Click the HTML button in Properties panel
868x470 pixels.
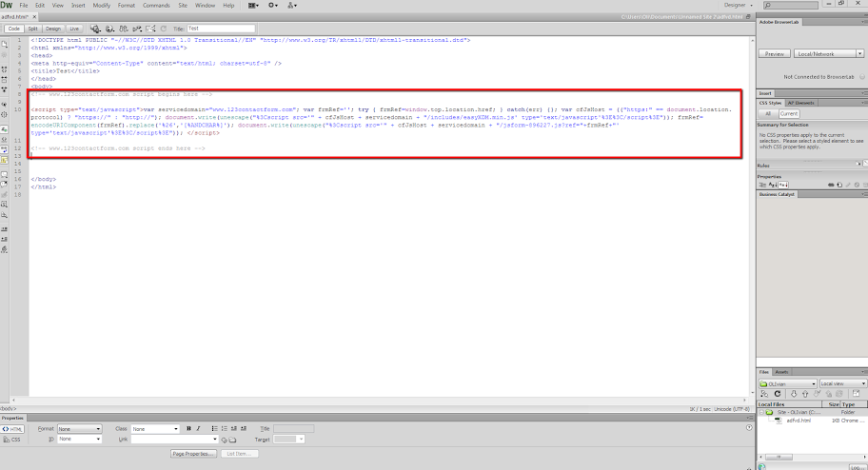[x=12, y=429]
